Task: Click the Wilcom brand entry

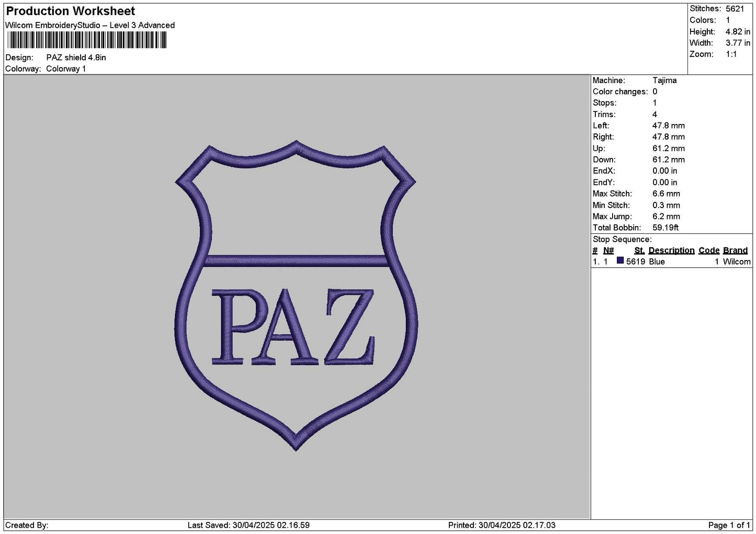Action: [x=737, y=262]
